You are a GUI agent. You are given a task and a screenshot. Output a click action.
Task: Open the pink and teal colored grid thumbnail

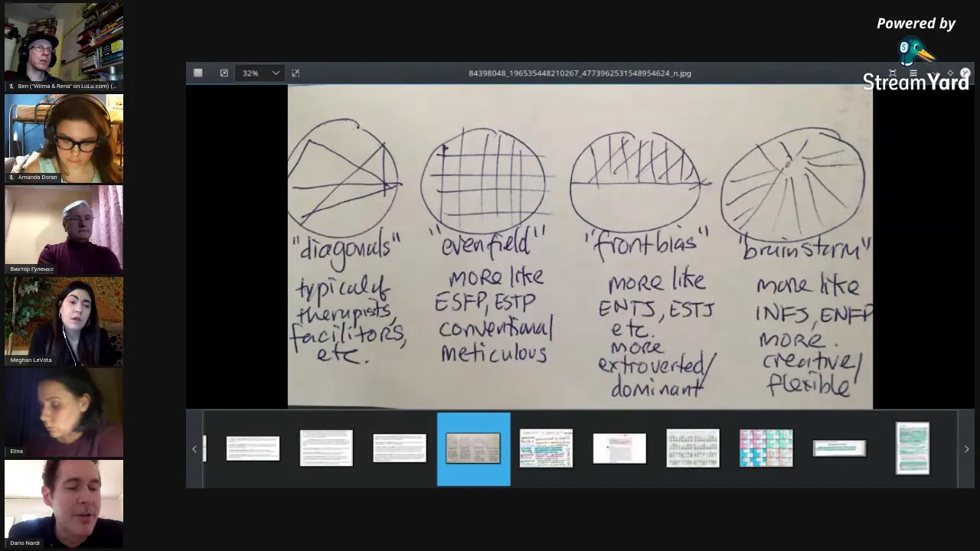pyautogui.click(x=766, y=448)
